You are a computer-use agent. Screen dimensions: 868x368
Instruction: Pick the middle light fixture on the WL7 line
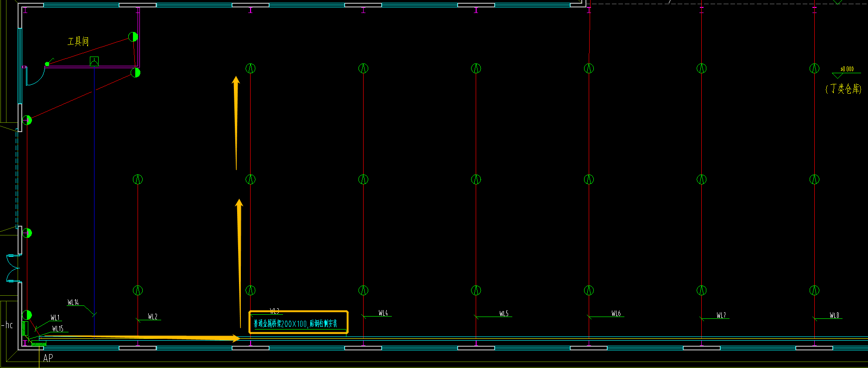[702, 179]
